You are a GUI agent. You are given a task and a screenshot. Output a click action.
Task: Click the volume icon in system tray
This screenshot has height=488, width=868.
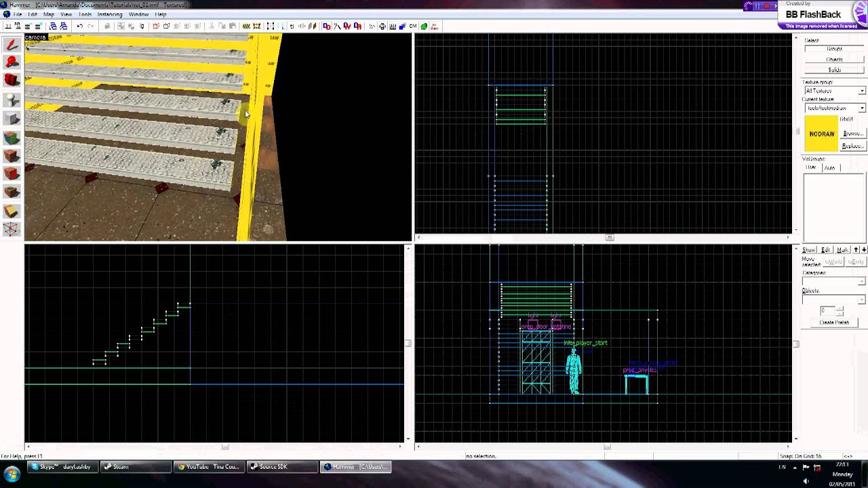click(806, 481)
